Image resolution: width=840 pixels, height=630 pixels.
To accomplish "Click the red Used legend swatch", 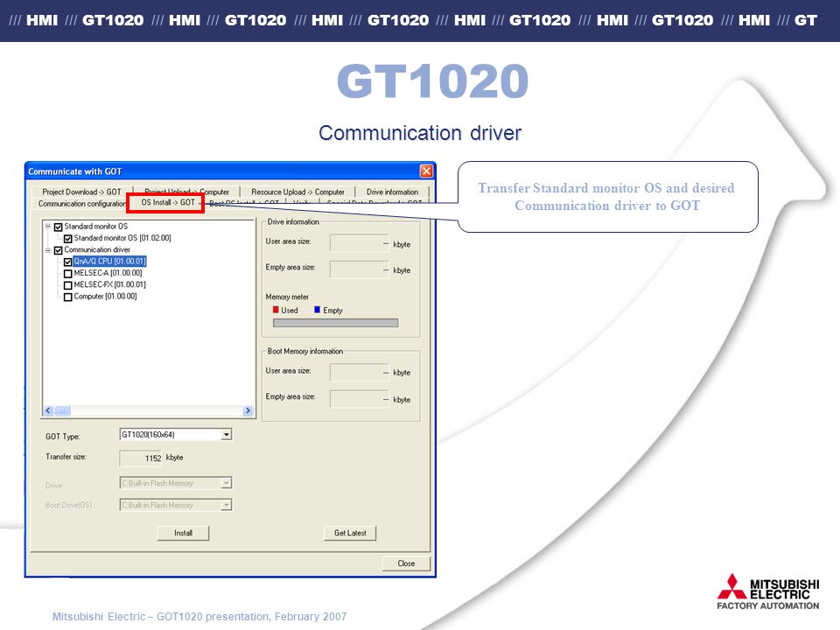I will pyautogui.click(x=276, y=310).
